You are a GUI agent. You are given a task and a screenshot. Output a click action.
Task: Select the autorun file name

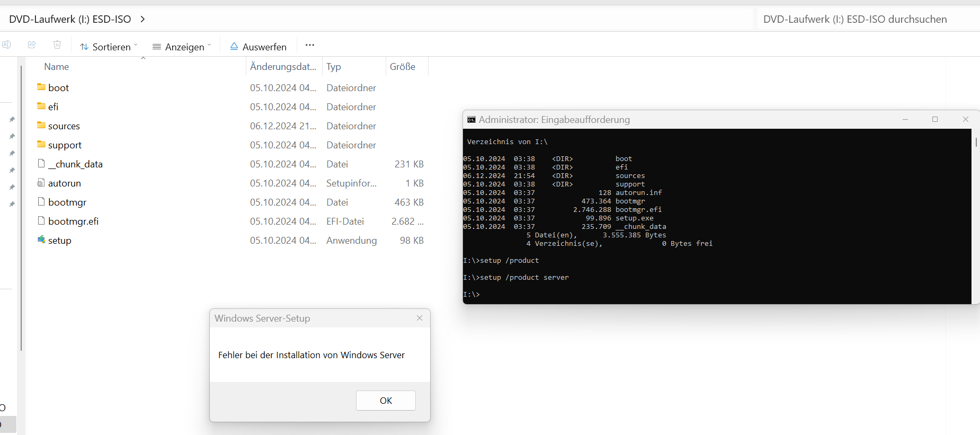tap(65, 183)
